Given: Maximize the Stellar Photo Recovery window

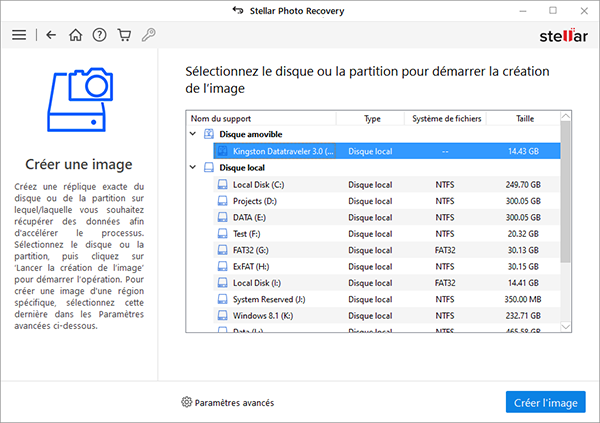Looking at the screenshot, I should [x=553, y=11].
